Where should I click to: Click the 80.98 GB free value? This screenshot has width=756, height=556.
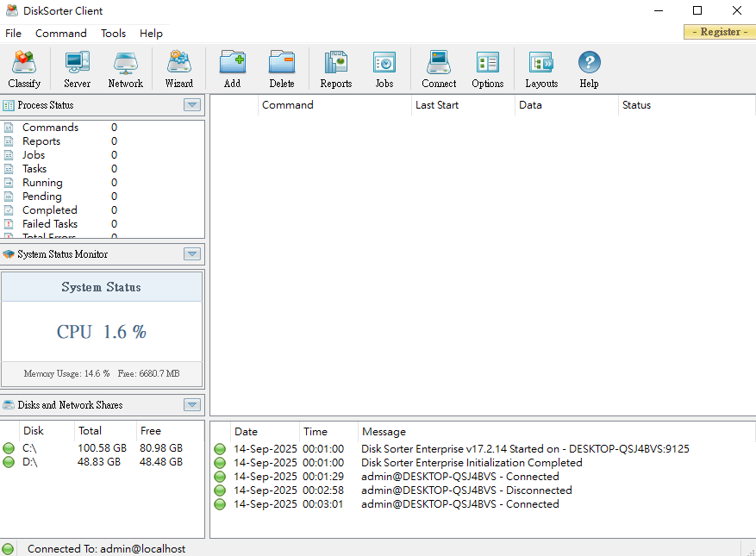161,448
